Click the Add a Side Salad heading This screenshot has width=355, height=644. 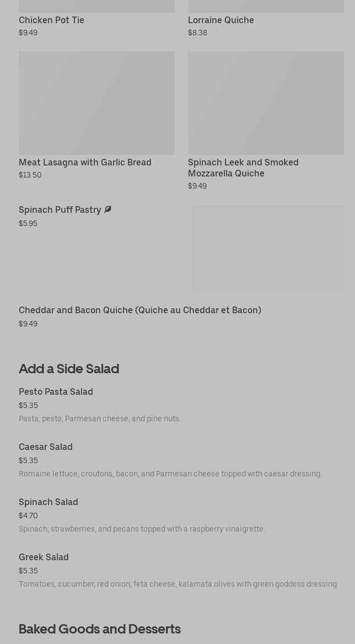pos(69,368)
